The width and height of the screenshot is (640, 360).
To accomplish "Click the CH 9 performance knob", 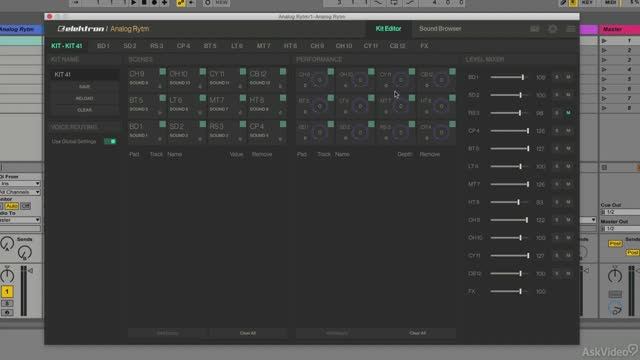I will click(320, 80).
